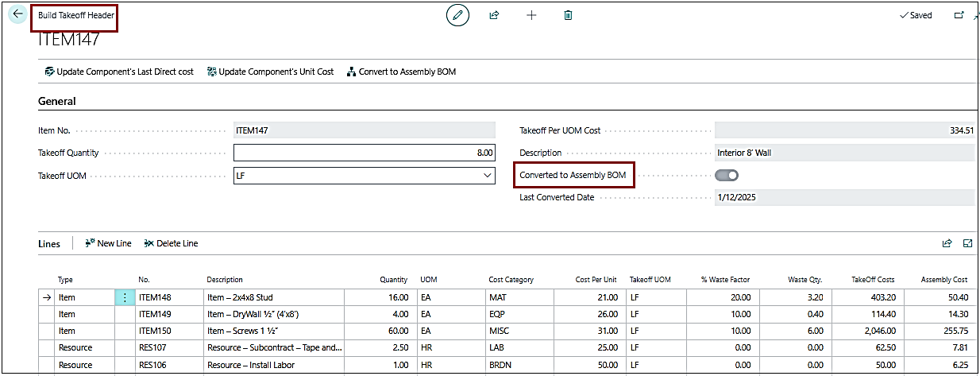
Task: Select Description field Interior 8' Wall
Action: (845, 153)
